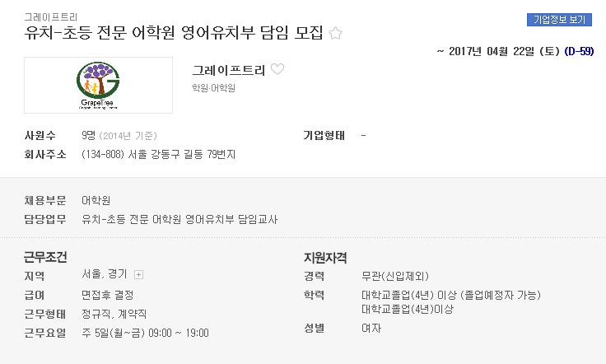Click the 9명 employee count value
Image resolution: width=606 pixels, height=364 pixels.
88,136
